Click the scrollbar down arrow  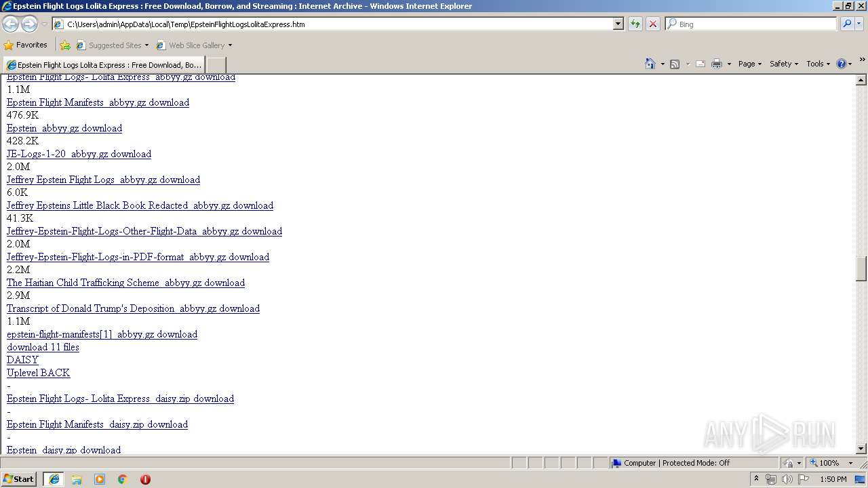tap(861, 449)
